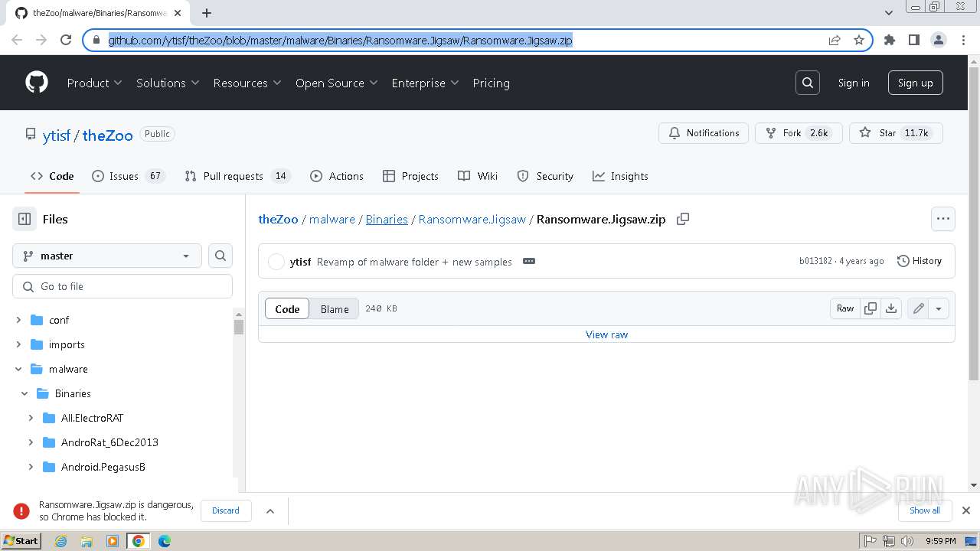Open the Issues tab
Screen dimensions: 980x551
point(129,176)
